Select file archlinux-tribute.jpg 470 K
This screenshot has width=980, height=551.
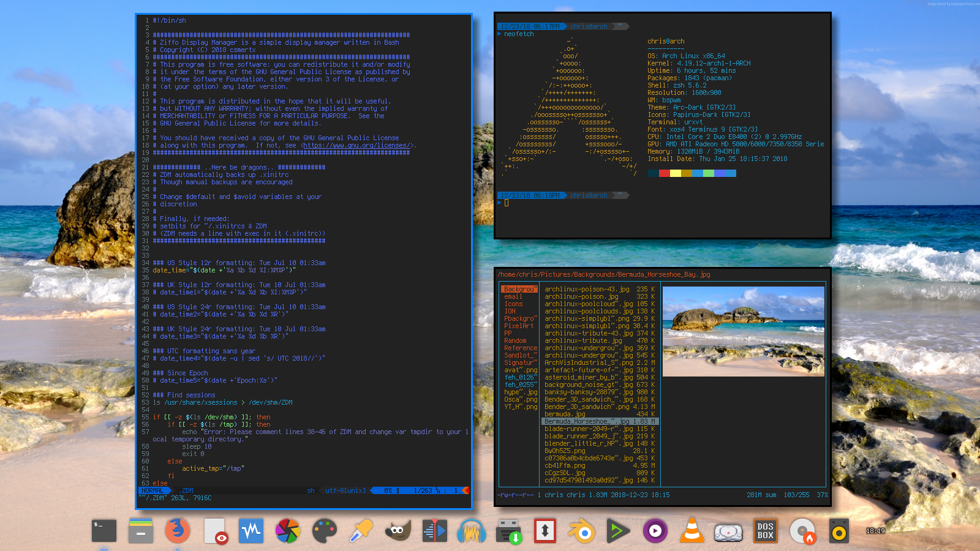pos(600,340)
